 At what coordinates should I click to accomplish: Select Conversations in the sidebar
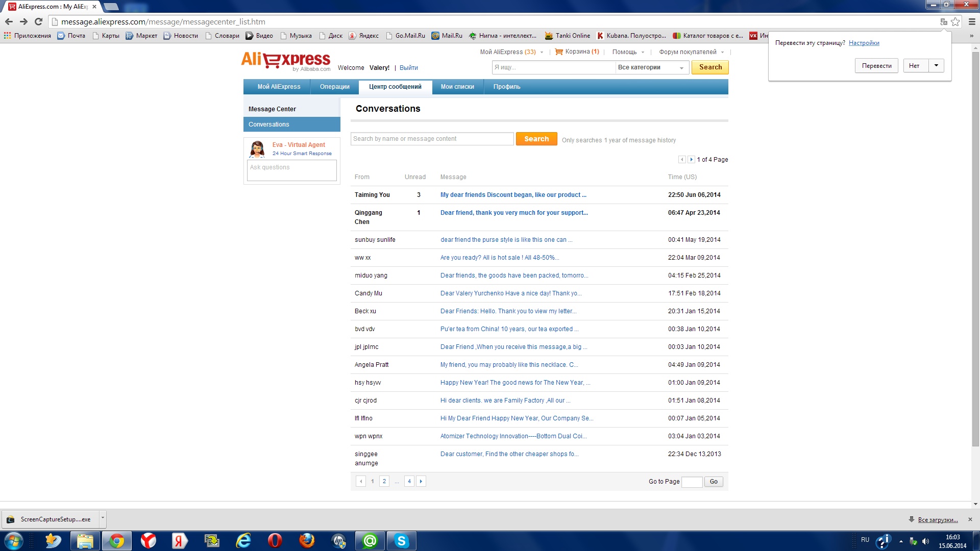(292, 124)
